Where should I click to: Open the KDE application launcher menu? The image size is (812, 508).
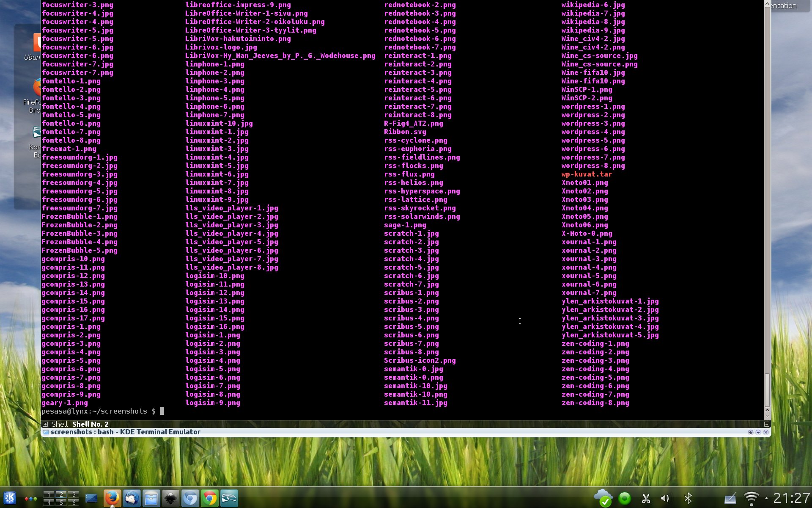pyautogui.click(x=10, y=498)
